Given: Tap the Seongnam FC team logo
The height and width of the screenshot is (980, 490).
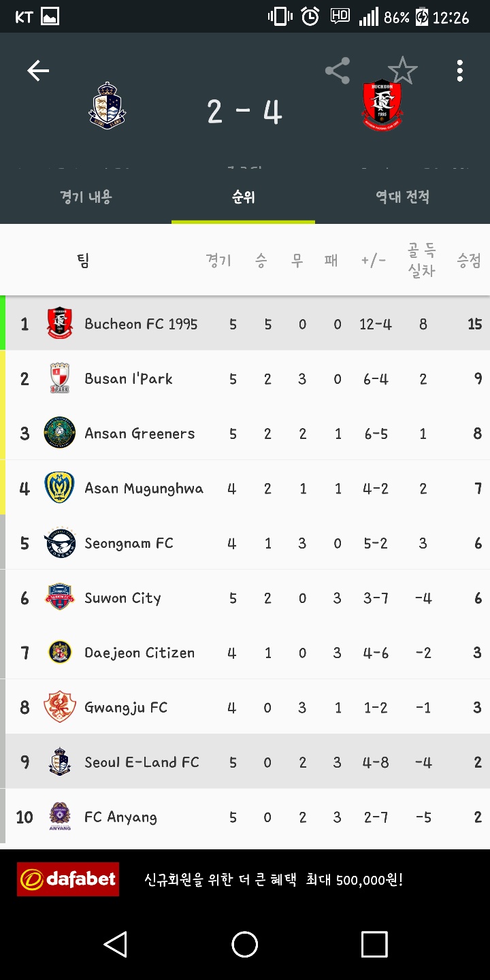Looking at the screenshot, I should point(60,543).
